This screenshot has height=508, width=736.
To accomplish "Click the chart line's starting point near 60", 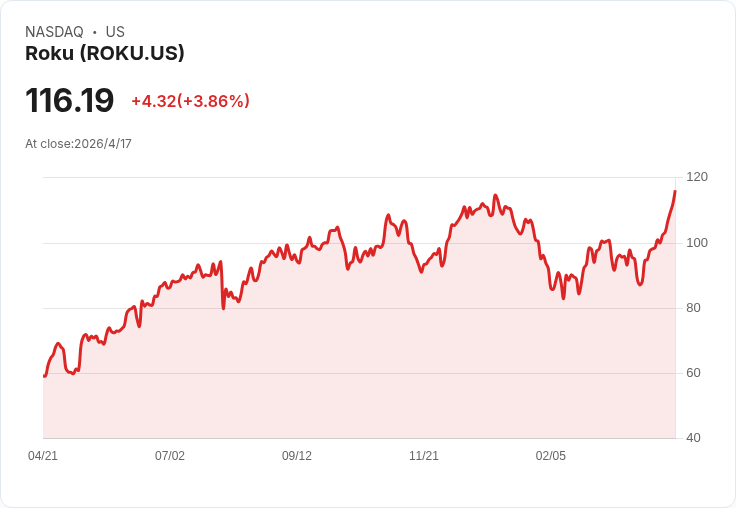I will [45, 376].
